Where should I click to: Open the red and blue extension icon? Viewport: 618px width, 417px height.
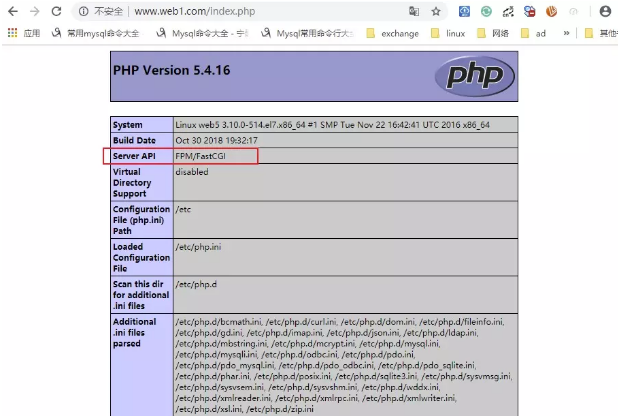[x=530, y=11]
